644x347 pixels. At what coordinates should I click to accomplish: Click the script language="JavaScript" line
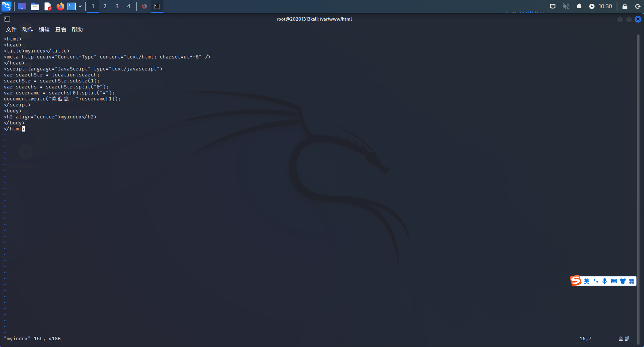[83, 69]
